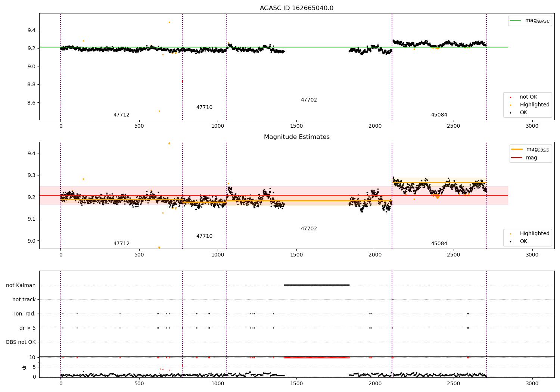Click the long red dr=10 marker band
Viewport: 560px width, 392px height.
(317, 358)
